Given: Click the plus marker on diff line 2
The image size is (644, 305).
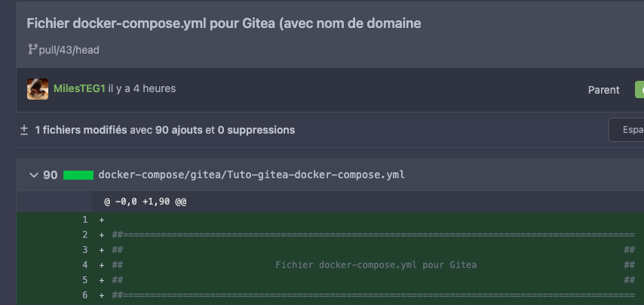Looking at the screenshot, I should tap(102, 235).
